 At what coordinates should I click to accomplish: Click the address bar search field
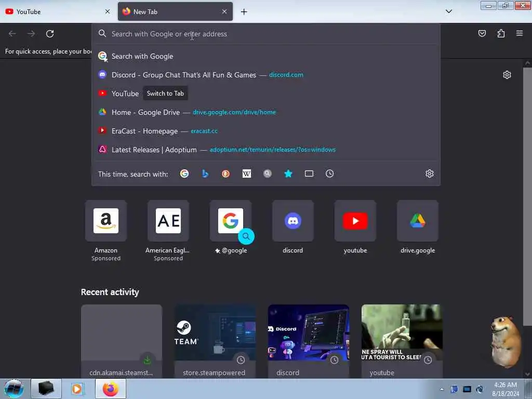pos(266,34)
